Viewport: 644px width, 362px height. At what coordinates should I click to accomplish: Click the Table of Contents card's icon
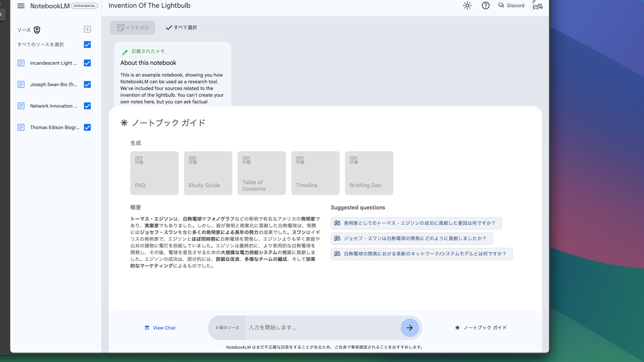click(246, 160)
